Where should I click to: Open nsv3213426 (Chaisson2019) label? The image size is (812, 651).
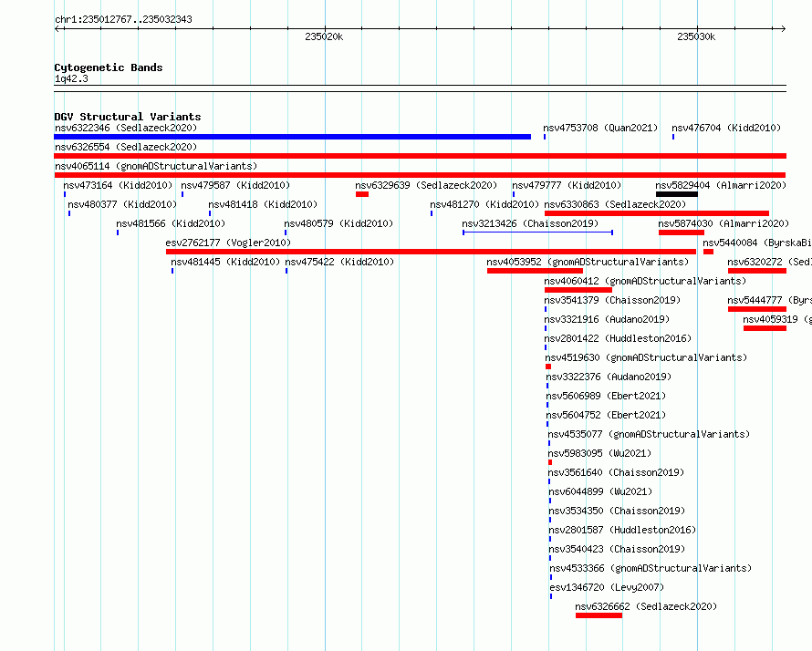pos(530,223)
